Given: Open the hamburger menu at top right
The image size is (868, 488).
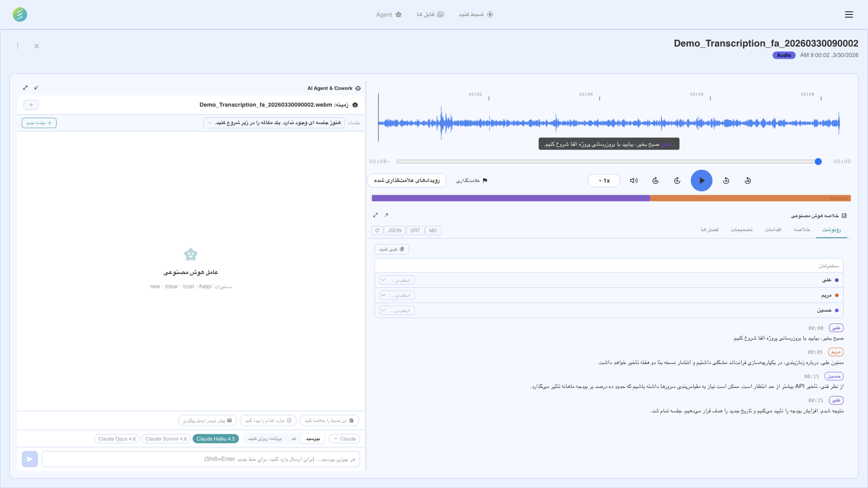Looking at the screenshot, I should pyautogui.click(x=849, y=14).
